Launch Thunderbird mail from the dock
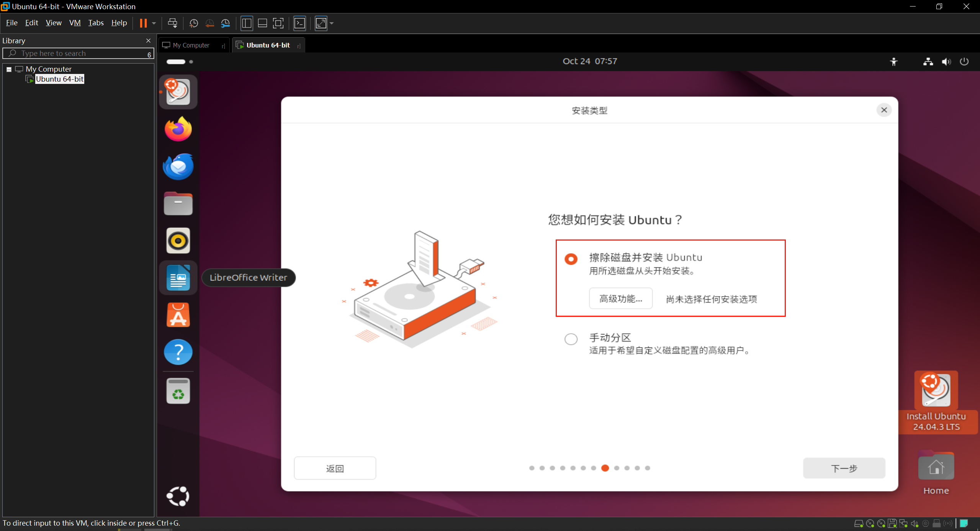Image resolution: width=980 pixels, height=531 pixels. (178, 166)
